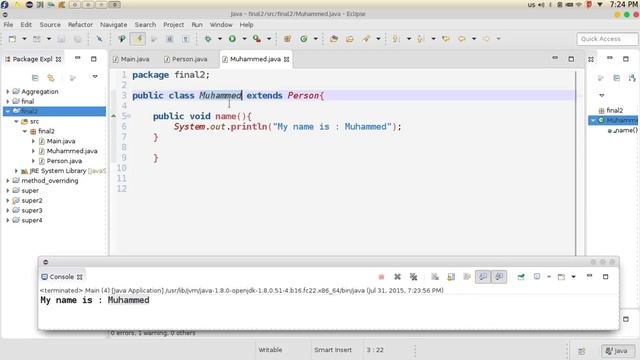Image resolution: width=640 pixels, height=360 pixels.
Task: Select Person.java in Package Explorer
Action: (x=64, y=161)
